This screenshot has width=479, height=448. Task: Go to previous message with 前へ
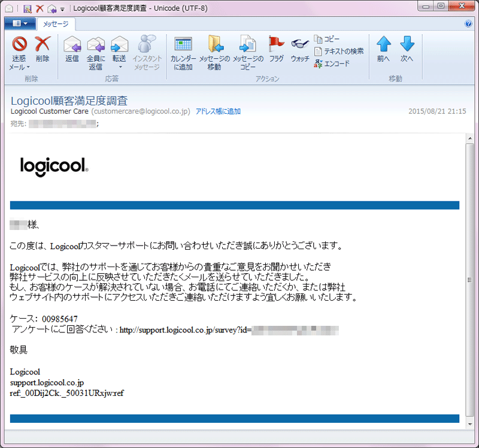pos(384,49)
